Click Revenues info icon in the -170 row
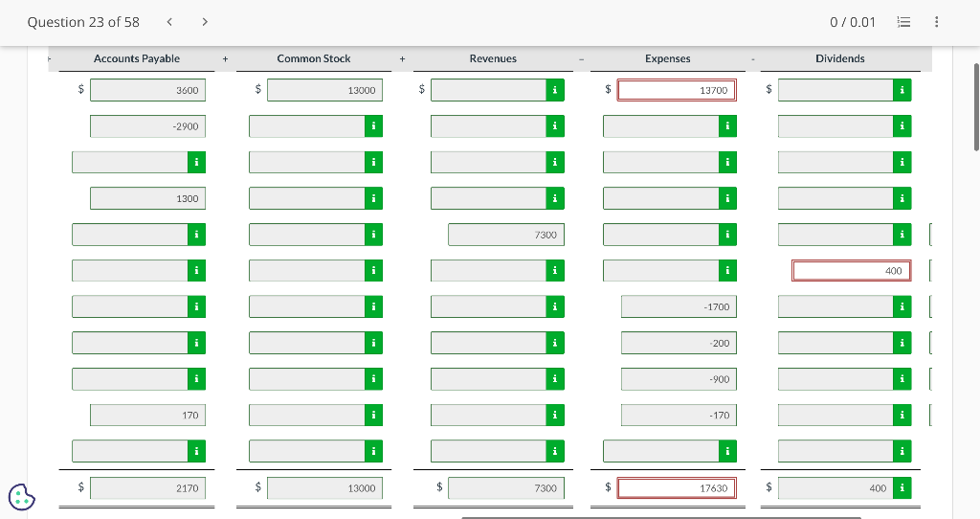The height and width of the screenshot is (519, 980). pos(555,416)
